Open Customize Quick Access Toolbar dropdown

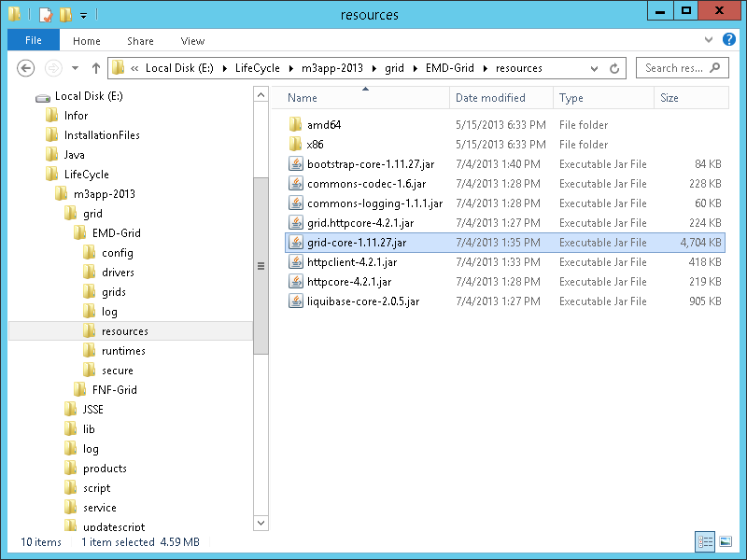[83, 15]
